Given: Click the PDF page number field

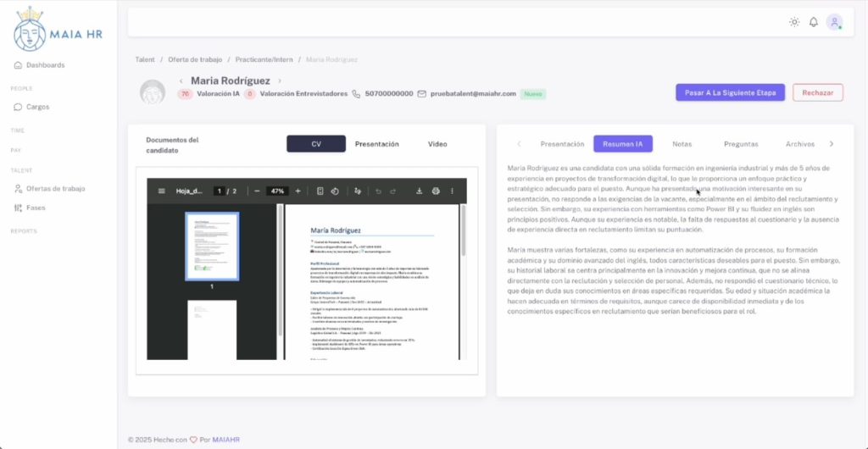Looking at the screenshot, I should click(x=220, y=191).
